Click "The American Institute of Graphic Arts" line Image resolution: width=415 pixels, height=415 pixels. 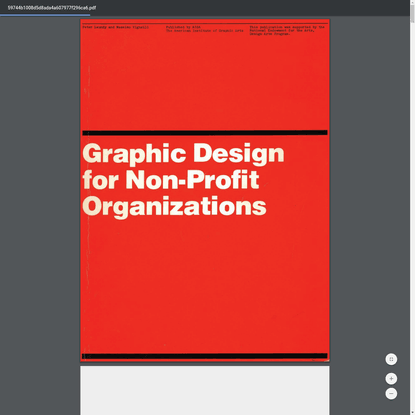click(205, 31)
